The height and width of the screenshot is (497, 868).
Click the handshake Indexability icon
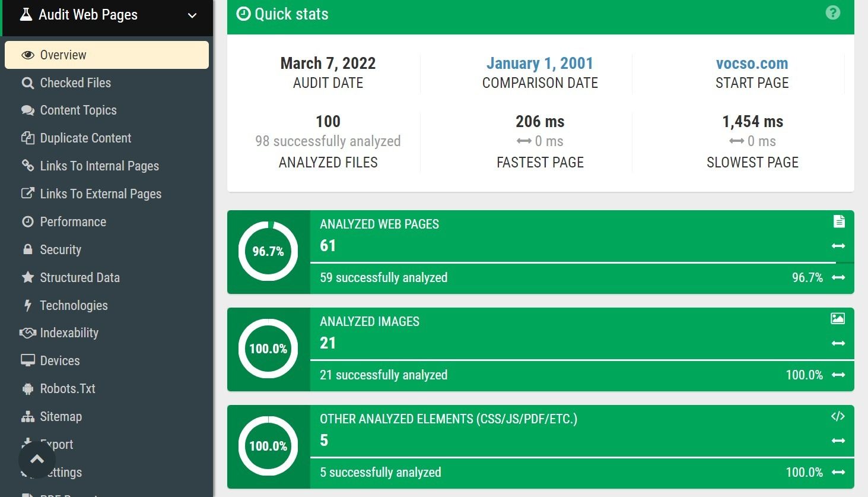point(28,333)
